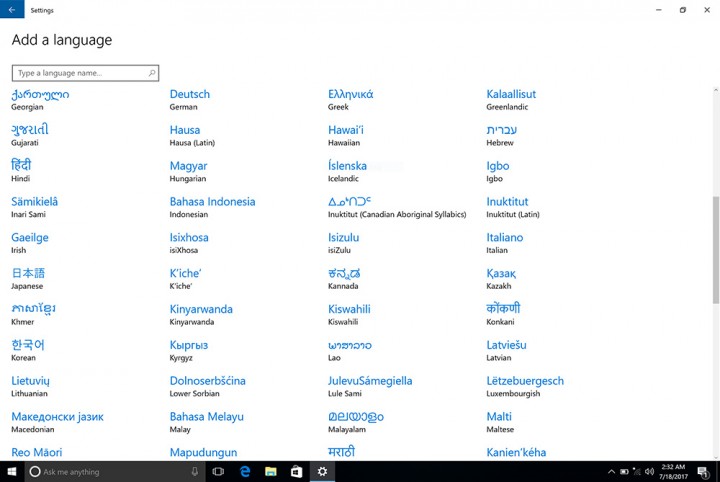Open File Explorer from the taskbar

point(271,471)
